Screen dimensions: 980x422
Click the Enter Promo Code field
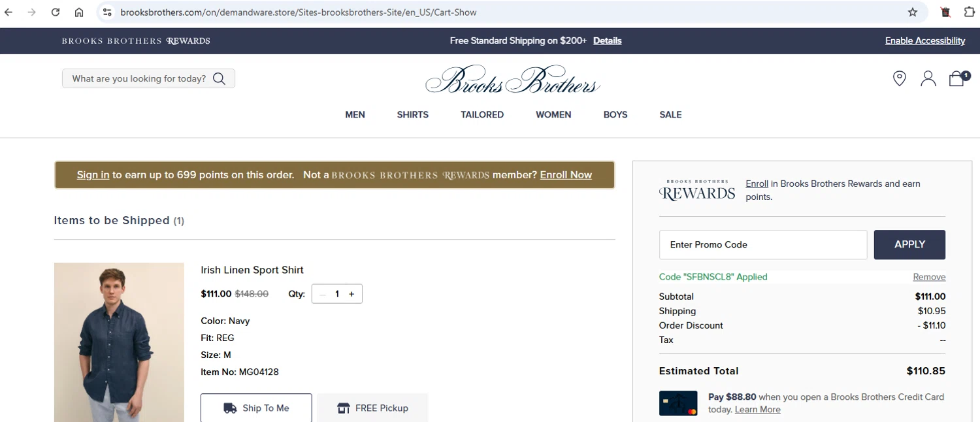pos(763,244)
